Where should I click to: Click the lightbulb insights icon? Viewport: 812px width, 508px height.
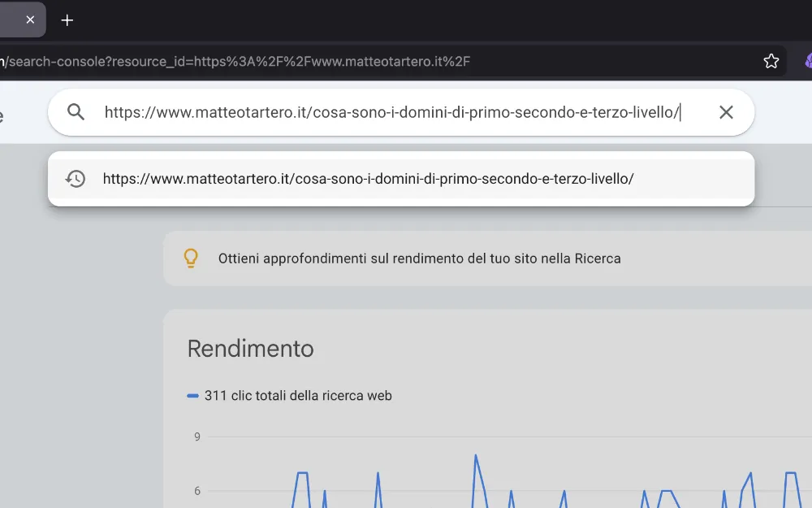pyautogui.click(x=191, y=258)
